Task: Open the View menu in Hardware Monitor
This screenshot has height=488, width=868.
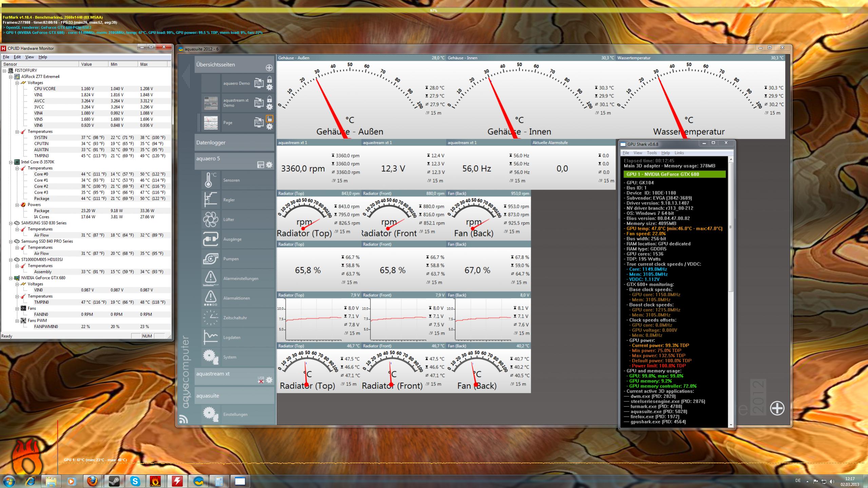Action: click(x=30, y=57)
